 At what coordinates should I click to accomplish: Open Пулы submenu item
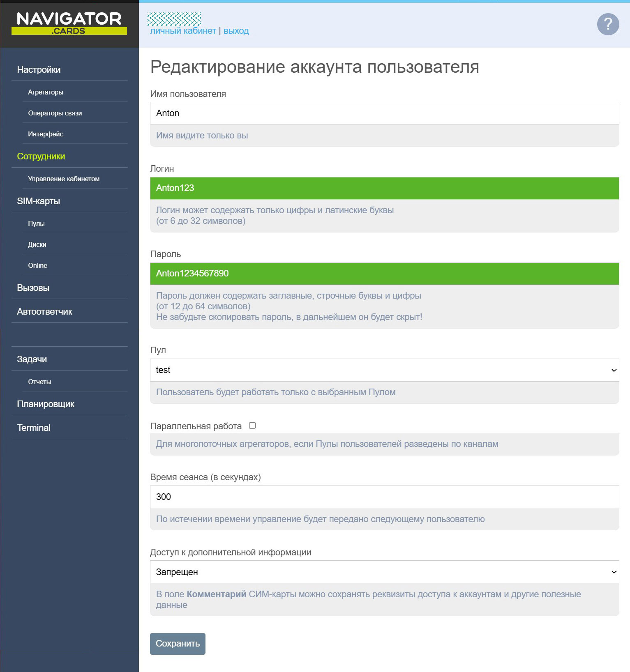[36, 223]
